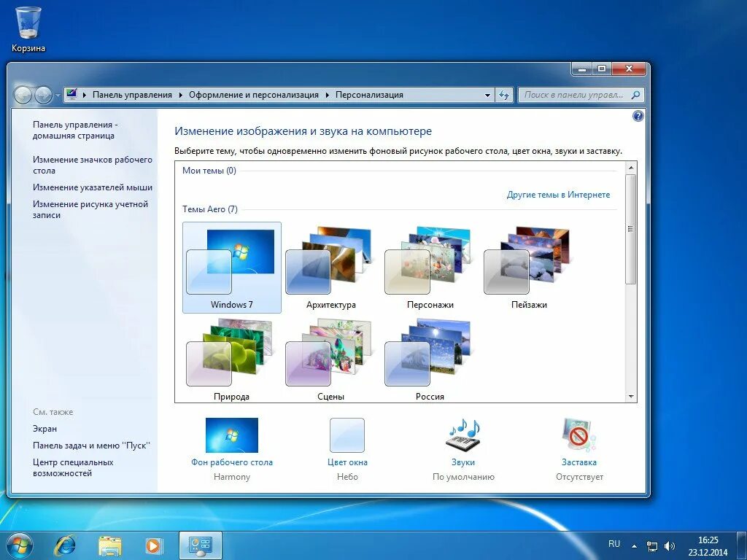747x560 pixels.
Task: Expand breadcrumb arrow after Панель управления
Action: (181, 95)
